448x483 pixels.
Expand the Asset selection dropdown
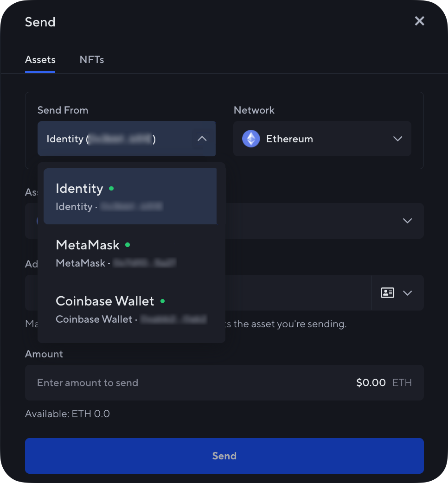pos(407,221)
